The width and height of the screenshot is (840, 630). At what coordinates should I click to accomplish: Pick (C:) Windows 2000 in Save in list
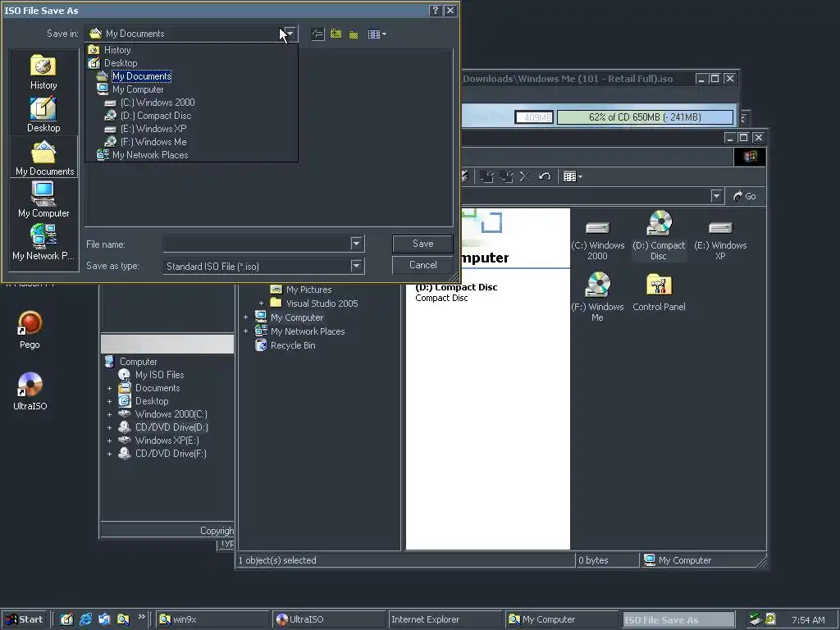click(x=157, y=103)
